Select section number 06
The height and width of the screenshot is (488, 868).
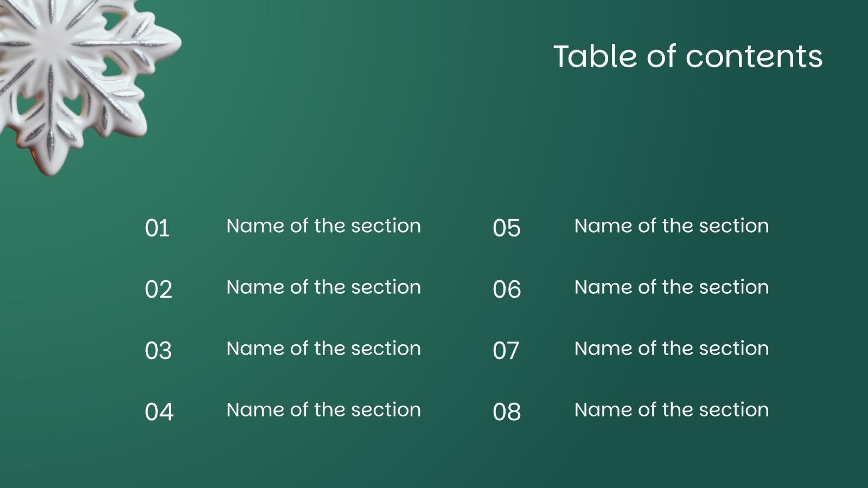507,290
